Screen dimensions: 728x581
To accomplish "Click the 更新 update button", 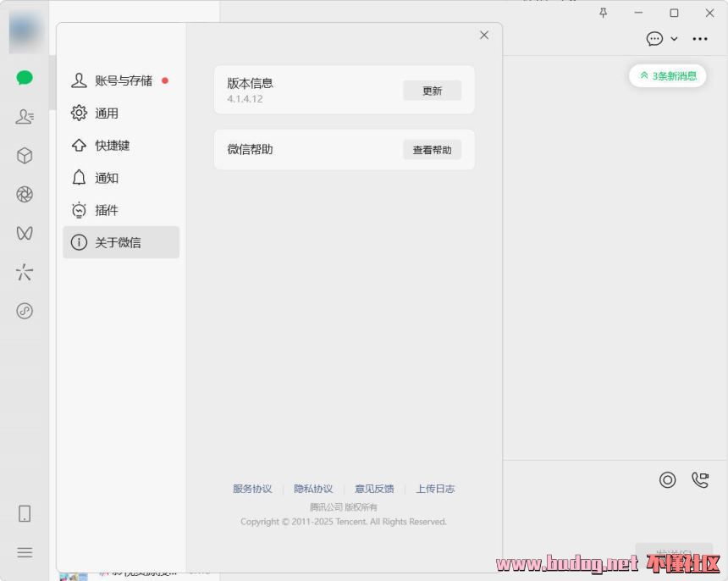I will (x=432, y=91).
